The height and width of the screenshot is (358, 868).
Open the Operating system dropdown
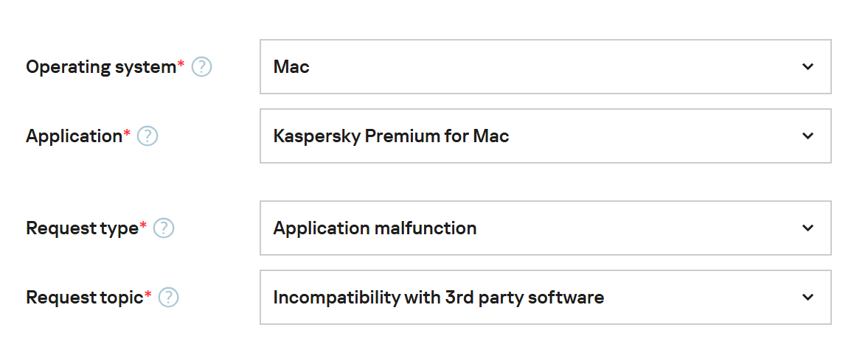(545, 67)
